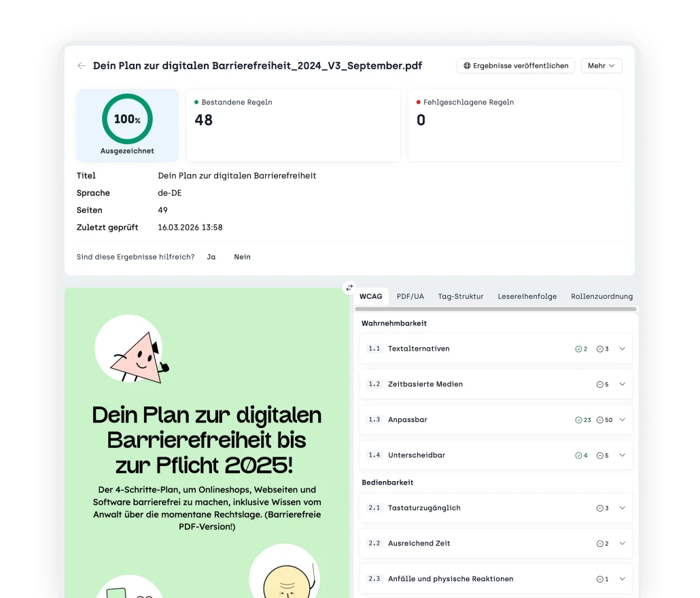Click not-applicable icon for Anfälle und physische Reaktionen
700x598 pixels.
point(600,579)
